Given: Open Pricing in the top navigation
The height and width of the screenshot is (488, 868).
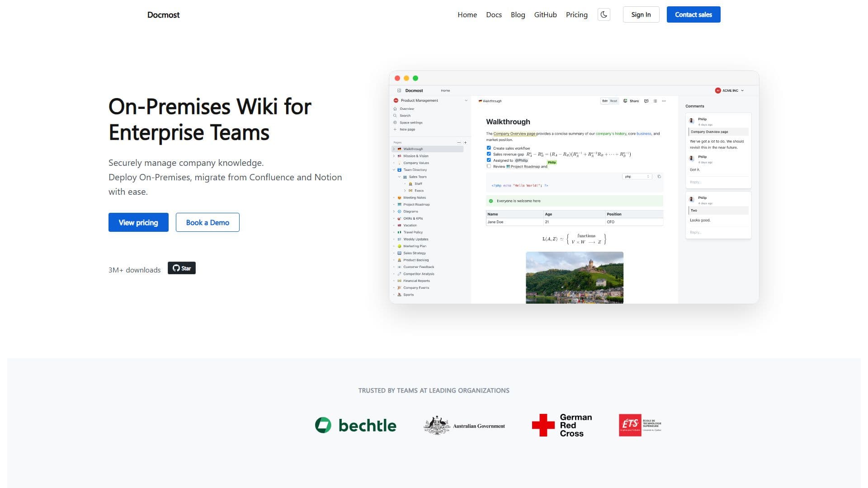Looking at the screenshot, I should [x=576, y=14].
